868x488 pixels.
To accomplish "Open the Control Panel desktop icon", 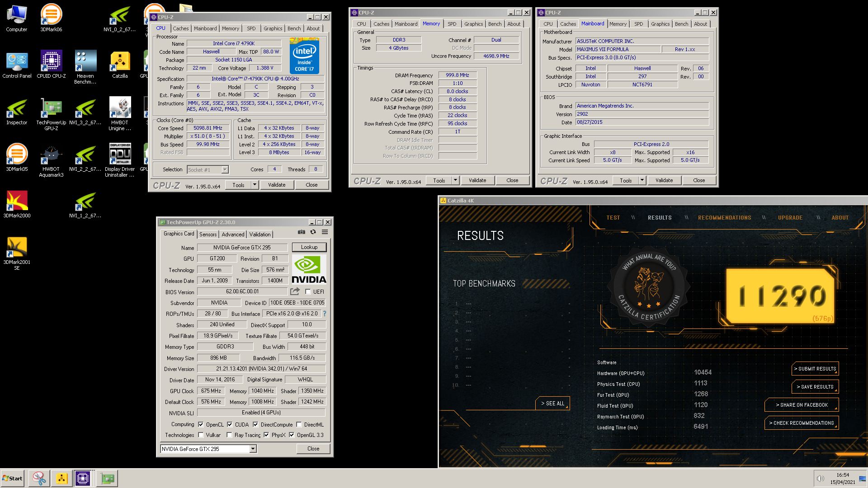I will tap(17, 65).
